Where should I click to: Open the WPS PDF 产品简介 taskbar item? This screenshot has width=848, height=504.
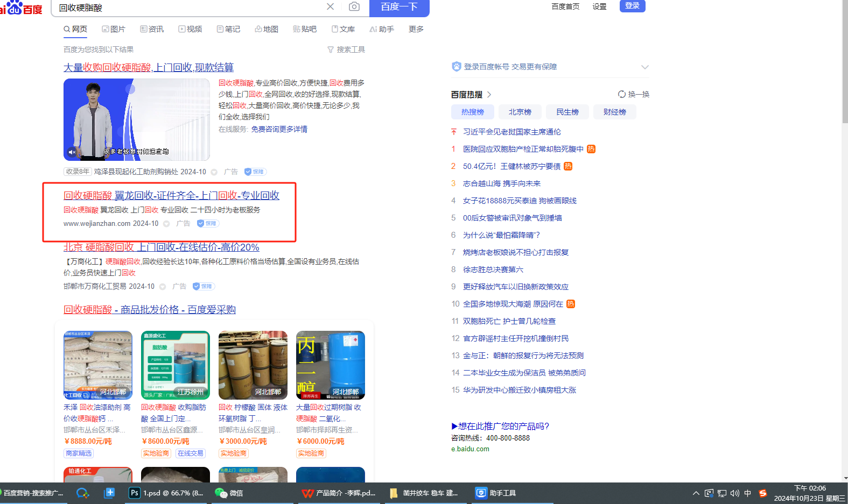pyautogui.click(x=338, y=493)
